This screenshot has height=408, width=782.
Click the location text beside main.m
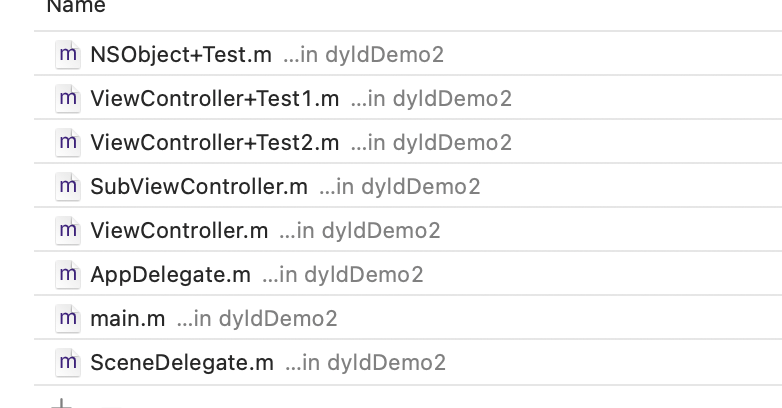(257, 318)
